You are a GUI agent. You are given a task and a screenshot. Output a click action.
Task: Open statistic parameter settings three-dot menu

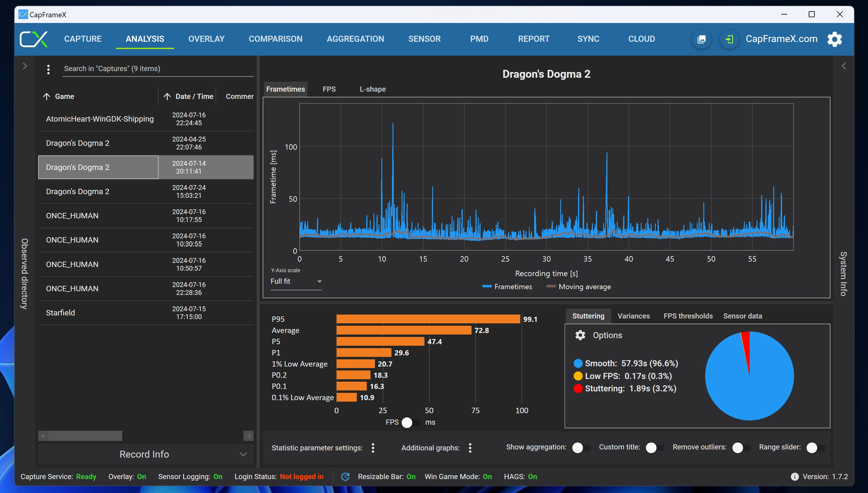click(373, 448)
